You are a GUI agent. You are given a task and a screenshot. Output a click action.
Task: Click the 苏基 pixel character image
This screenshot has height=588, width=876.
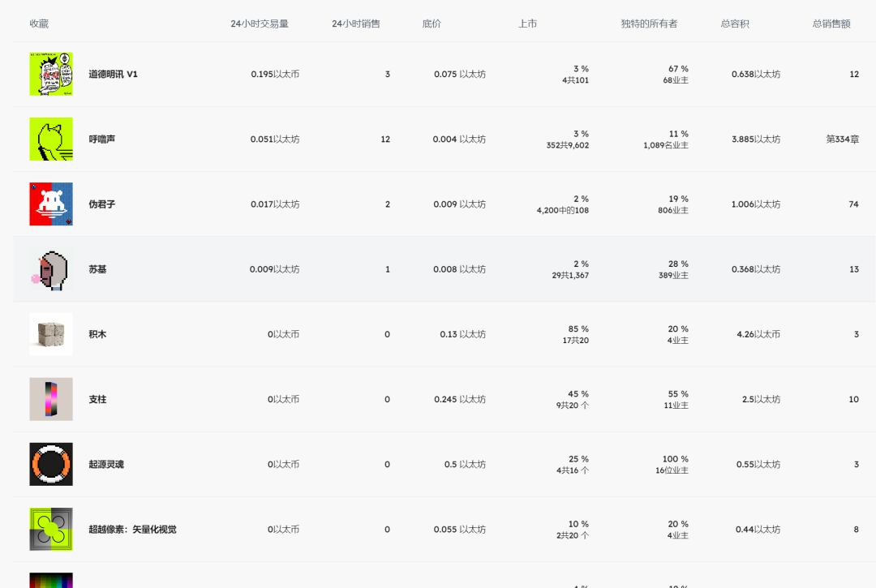click(x=51, y=269)
